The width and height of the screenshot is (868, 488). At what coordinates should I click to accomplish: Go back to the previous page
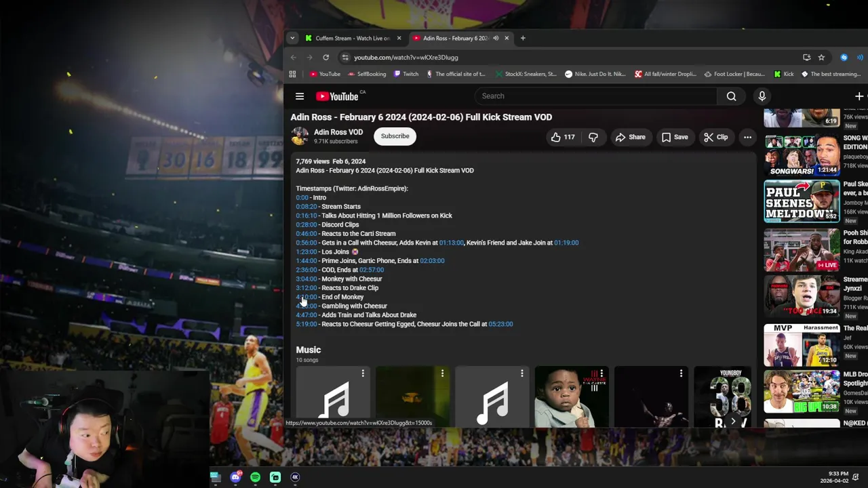coord(294,58)
